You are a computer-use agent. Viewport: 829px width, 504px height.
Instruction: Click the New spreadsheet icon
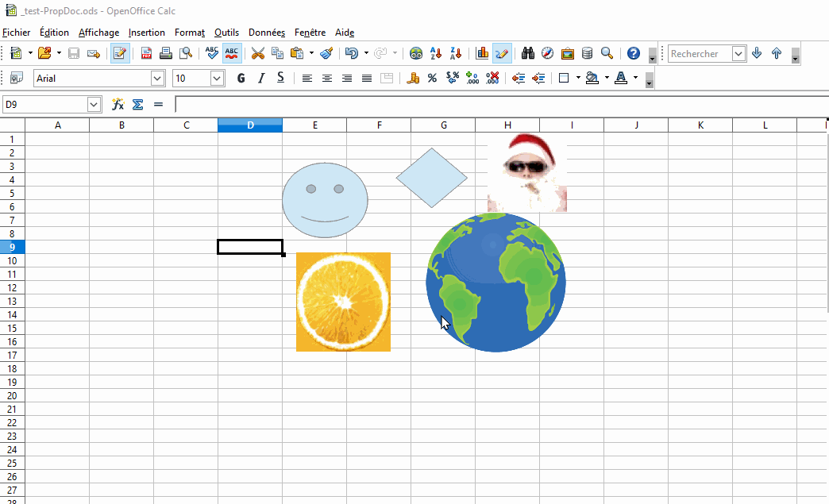[16, 53]
